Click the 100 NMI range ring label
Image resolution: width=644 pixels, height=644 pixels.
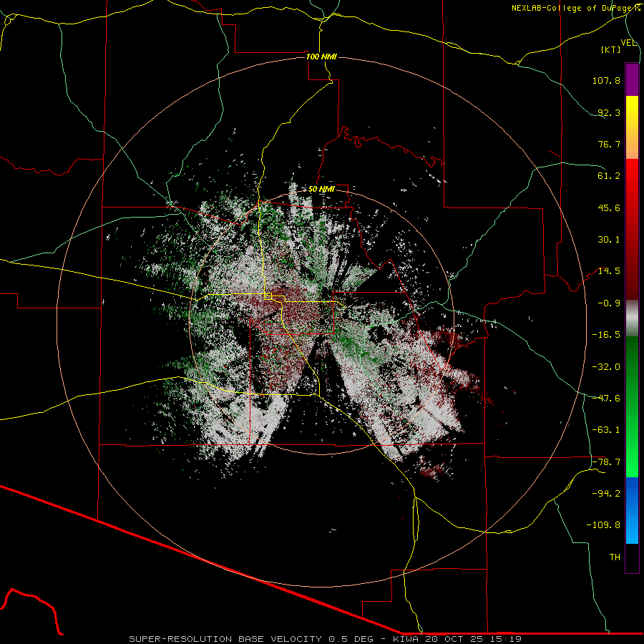pyautogui.click(x=321, y=57)
